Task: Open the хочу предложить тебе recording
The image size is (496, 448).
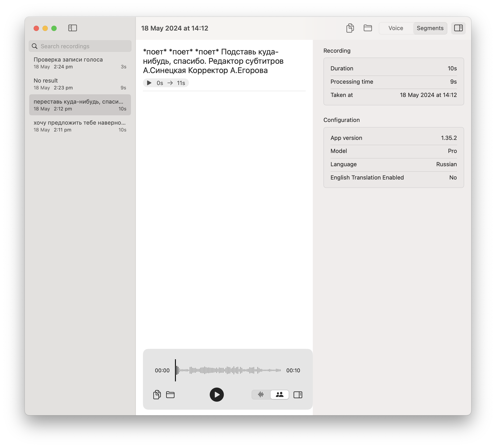Action: click(x=80, y=126)
